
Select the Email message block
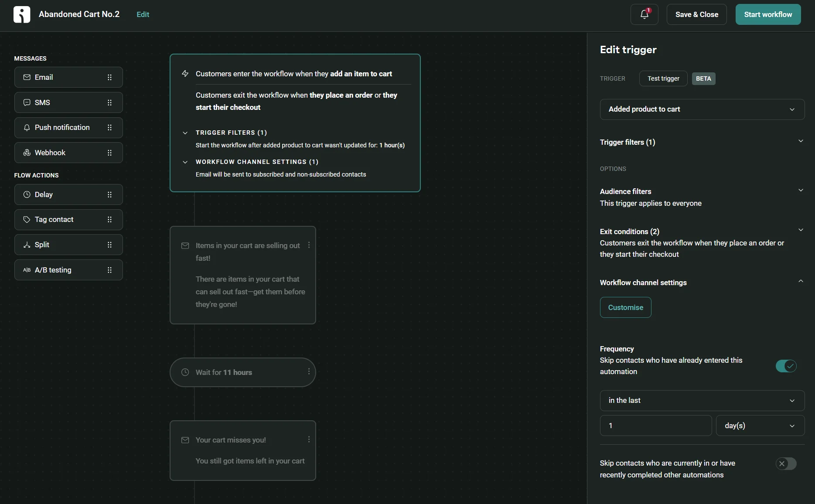68,77
